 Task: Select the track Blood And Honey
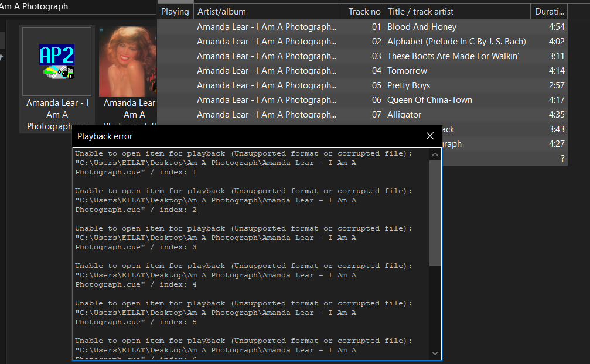point(422,27)
